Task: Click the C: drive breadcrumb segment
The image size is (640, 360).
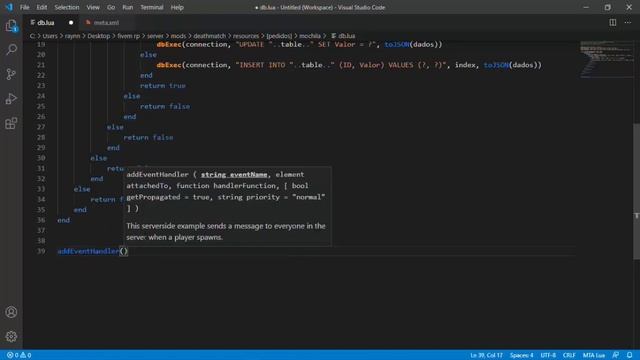Action: [32, 36]
